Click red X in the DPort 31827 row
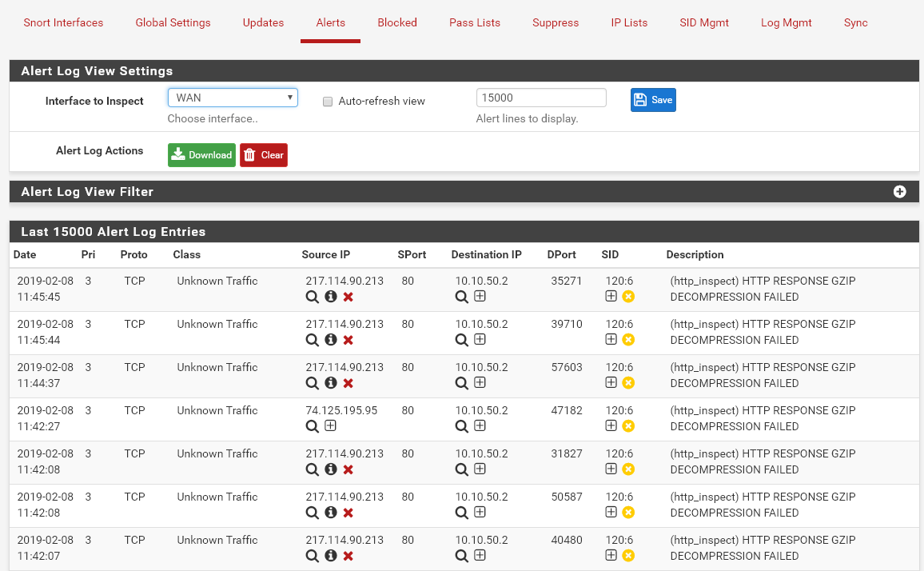This screenshot has height=571, width=924. pyautogui.click(x=348, y=469)
